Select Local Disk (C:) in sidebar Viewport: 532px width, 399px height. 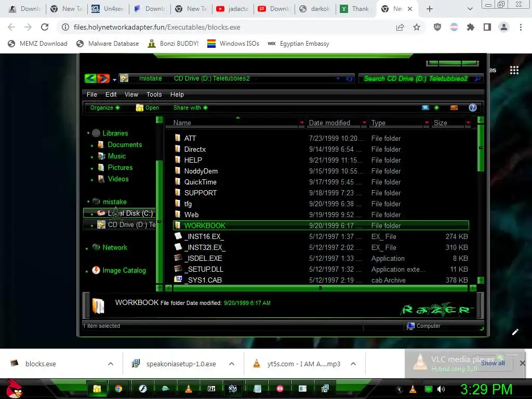pyautogui.click(x=119, y=213)
